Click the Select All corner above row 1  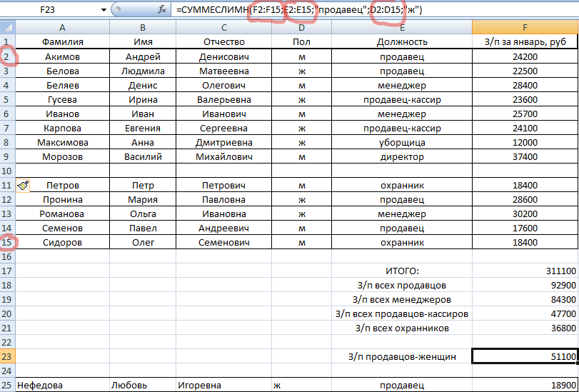point(7,27)
